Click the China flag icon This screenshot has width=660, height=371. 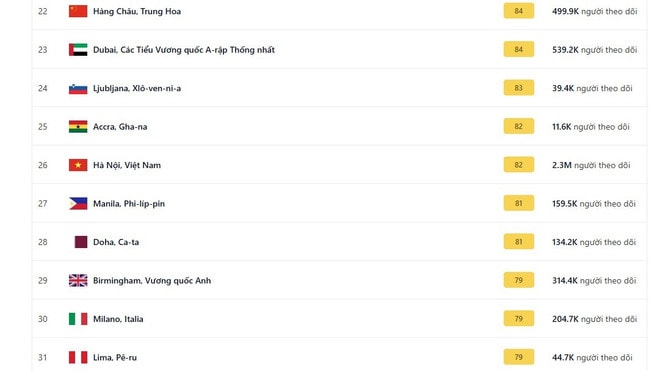(78, 11)
